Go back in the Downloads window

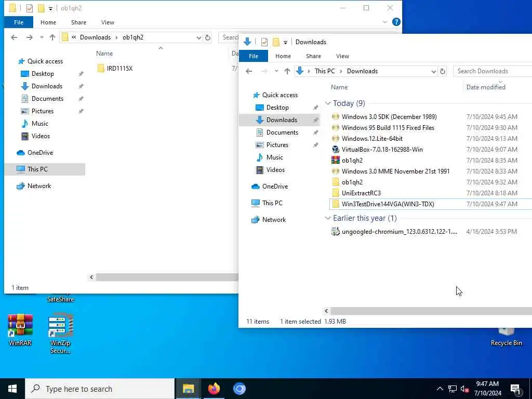pos(249,71)
